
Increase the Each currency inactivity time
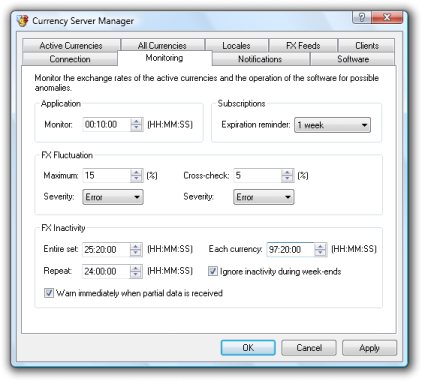(320, 247)
